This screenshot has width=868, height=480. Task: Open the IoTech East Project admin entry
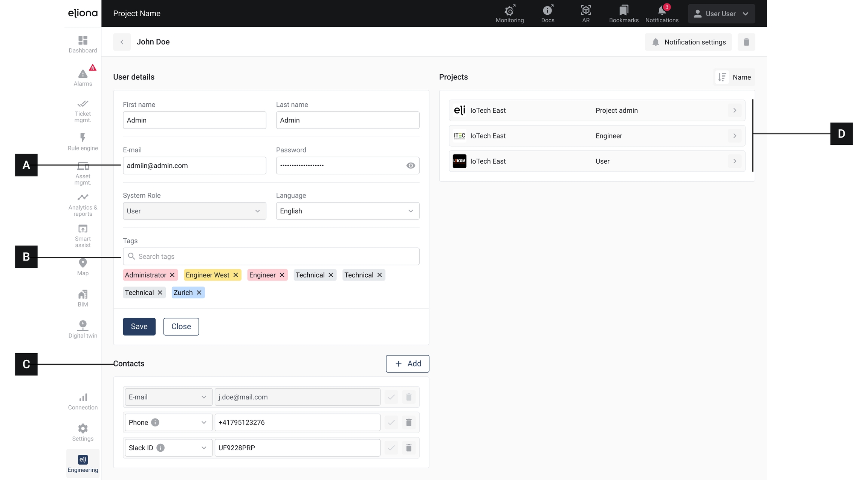[x=597, y=110]
